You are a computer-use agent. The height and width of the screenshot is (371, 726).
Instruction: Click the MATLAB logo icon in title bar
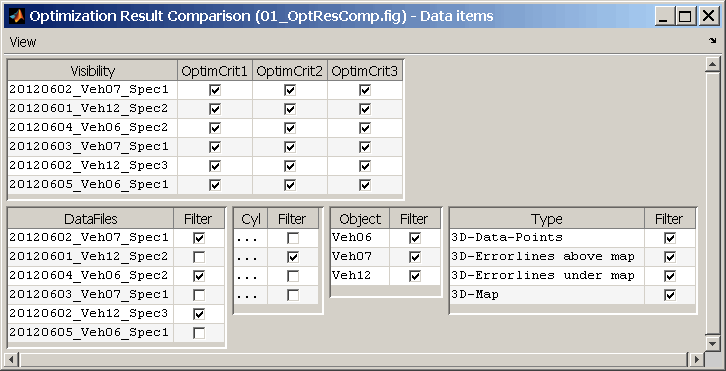point(17,17)
